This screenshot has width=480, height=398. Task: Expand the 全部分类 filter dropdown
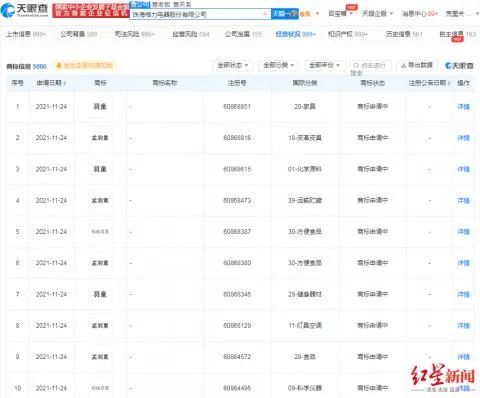[279, 65]
